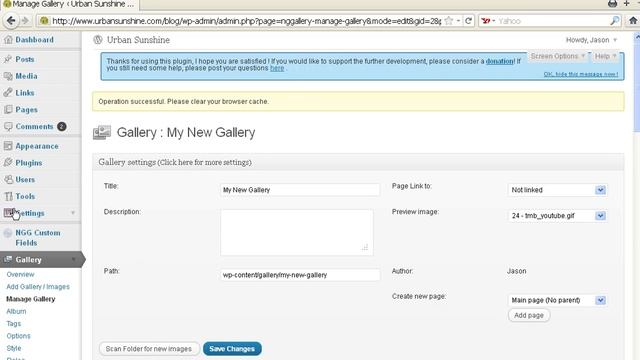Click the Urban Sunshine site title
The height and width of the screenshot is (360, 640).
(x=138, y=40)
